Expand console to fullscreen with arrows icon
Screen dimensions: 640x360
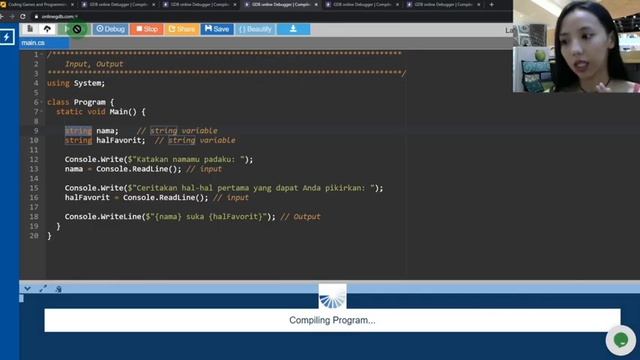tap(43, 289)
